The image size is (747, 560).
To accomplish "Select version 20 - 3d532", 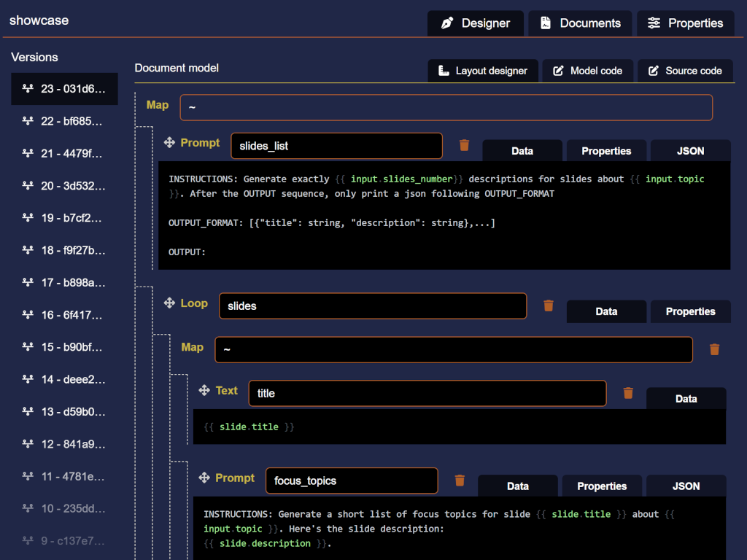I will coord(64,186).
